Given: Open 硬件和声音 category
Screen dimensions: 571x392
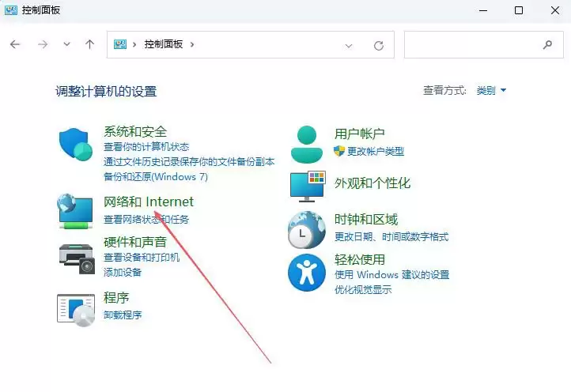Looking at the screenshot, I should [x=135, y=242].
